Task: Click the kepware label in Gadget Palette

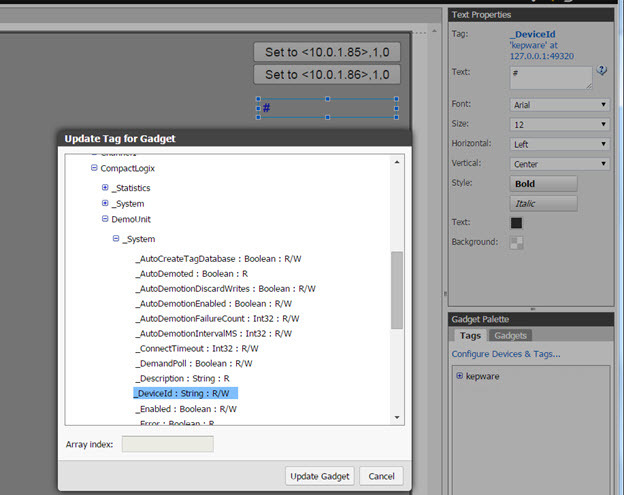Action: tap(482, 376)
